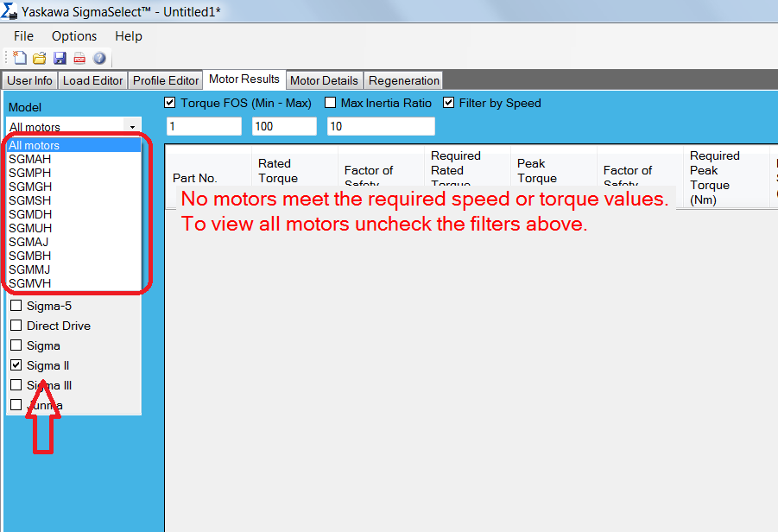The image size is (778, 532).
Task: Select the Motor Results tab
Action: (244, 79)
